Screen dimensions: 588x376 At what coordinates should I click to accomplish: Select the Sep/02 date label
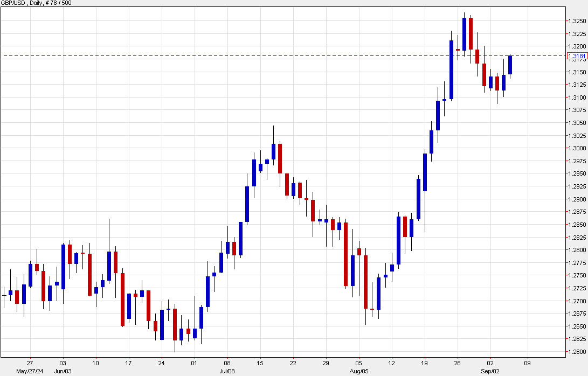click(x=491, y=370)
